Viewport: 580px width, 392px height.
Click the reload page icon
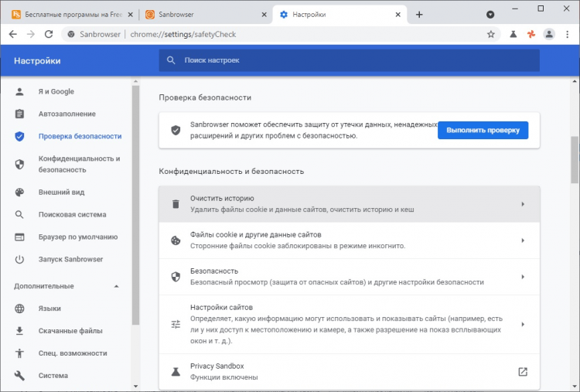[x=49, y=34]
